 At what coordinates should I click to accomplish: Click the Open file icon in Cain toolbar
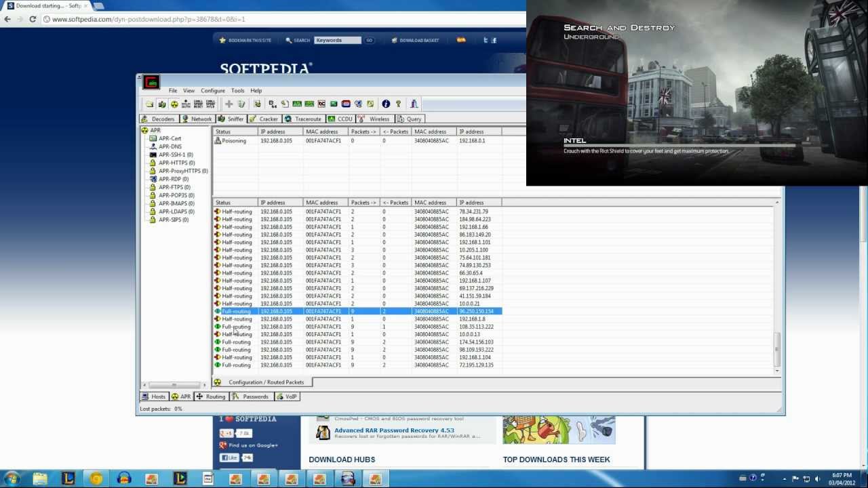tap(149, 104)
